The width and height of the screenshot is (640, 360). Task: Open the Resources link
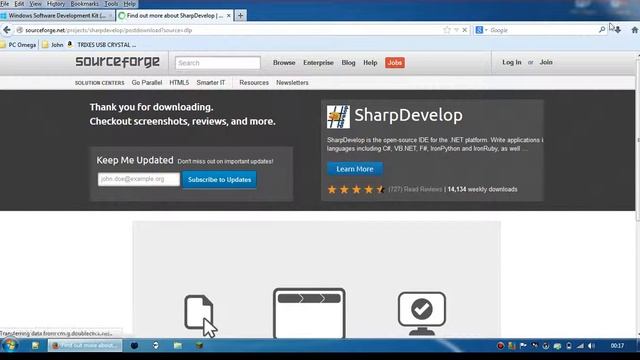254,82
